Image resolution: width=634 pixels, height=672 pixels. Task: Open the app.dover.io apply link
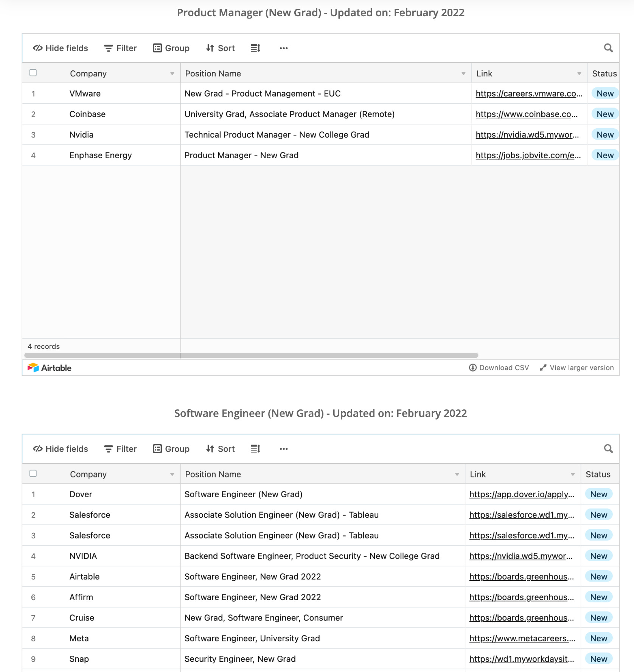tap(522, 494)
